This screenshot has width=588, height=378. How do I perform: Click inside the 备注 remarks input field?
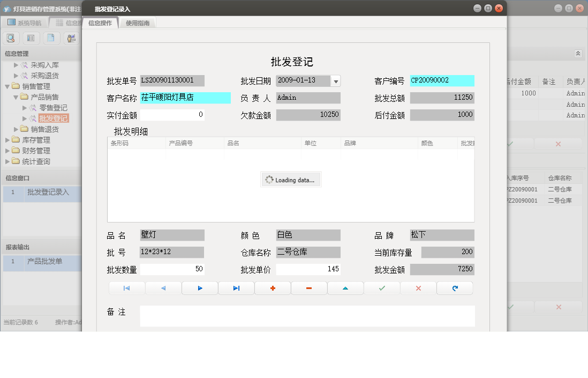pos(305,316)
